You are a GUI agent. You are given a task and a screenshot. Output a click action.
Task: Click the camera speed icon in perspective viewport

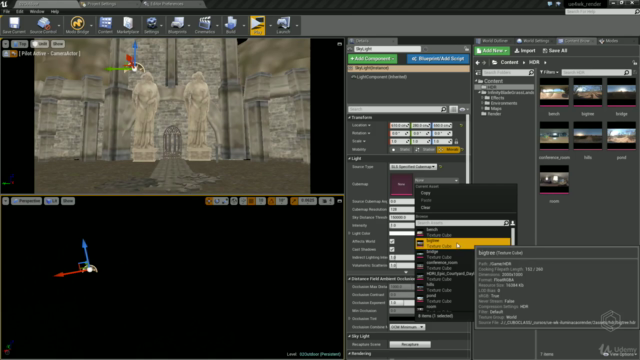pos(327,201)
